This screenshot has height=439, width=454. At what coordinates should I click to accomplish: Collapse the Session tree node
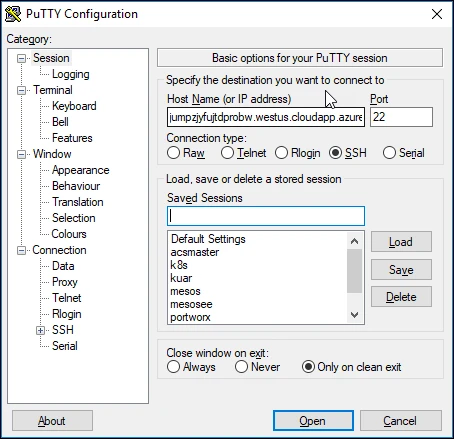point(21,59)
